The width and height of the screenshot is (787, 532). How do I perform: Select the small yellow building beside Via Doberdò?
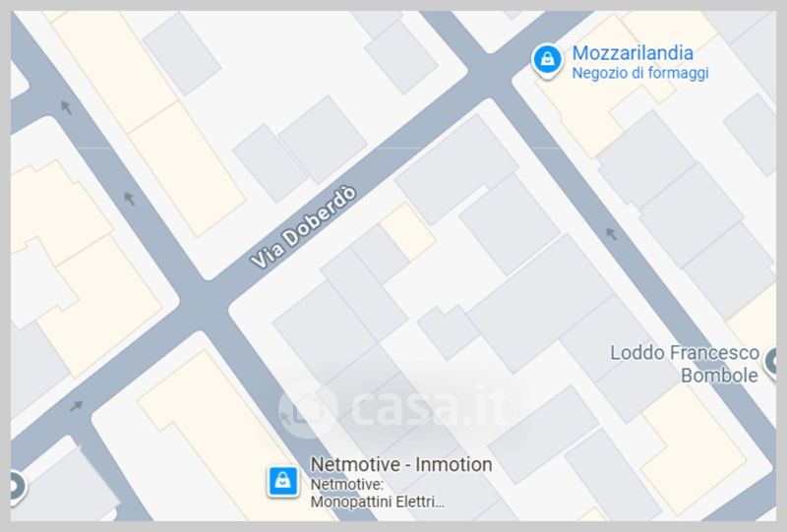point(407,231)
